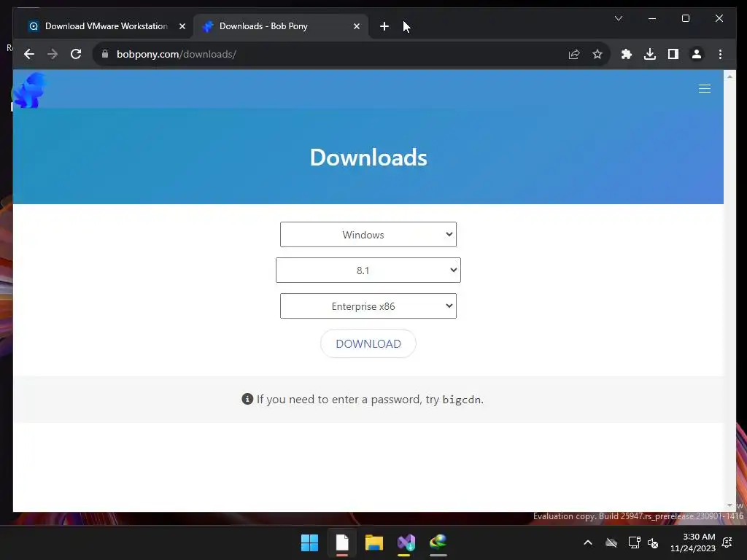
Task: Open File Explorer from taskbar
Action: (x=374, y=542)
